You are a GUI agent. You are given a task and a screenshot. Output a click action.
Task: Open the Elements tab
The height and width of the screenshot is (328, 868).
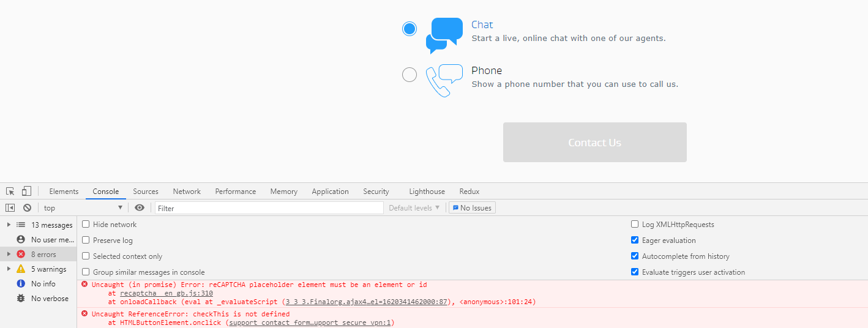pos(64,192)
